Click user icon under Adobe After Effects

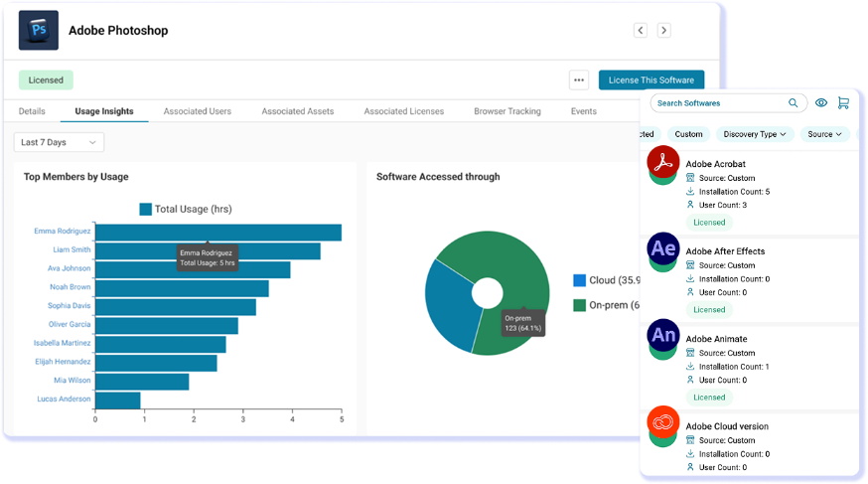pos(690,292)
